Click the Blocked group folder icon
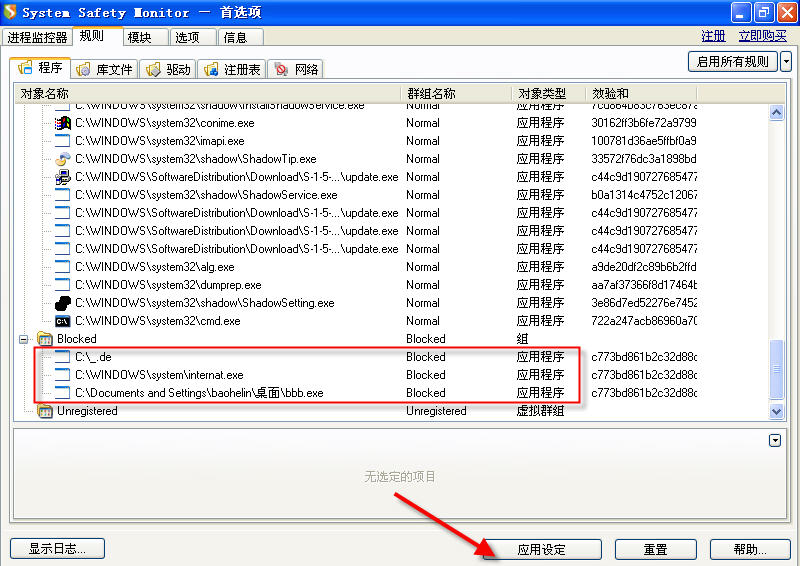Screen dimensions: 800x566 45,339
